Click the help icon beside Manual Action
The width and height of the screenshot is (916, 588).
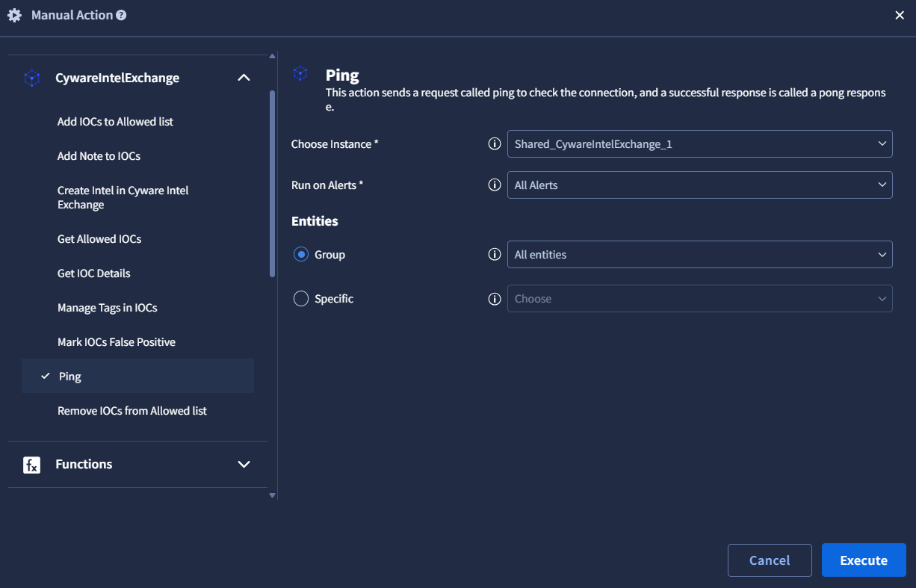121,15
